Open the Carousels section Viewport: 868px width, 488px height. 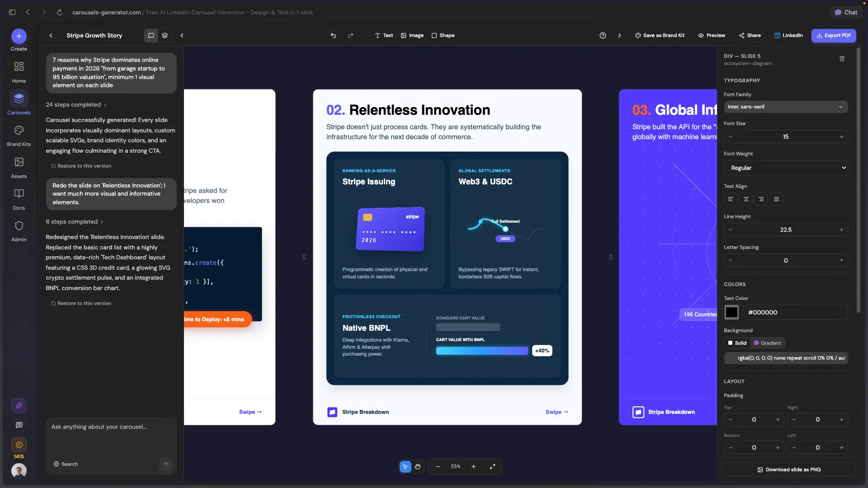coord(19,103)
